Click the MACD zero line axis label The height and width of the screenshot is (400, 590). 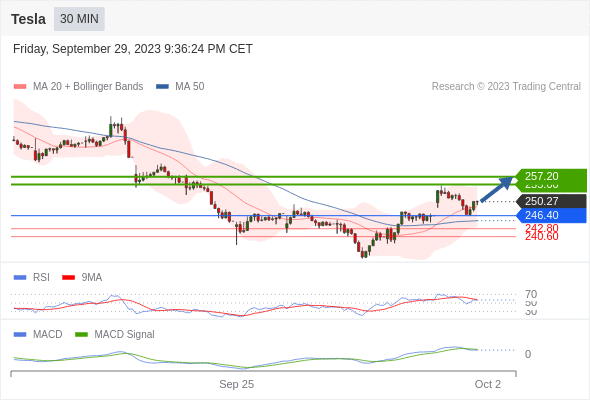[528, 354]
